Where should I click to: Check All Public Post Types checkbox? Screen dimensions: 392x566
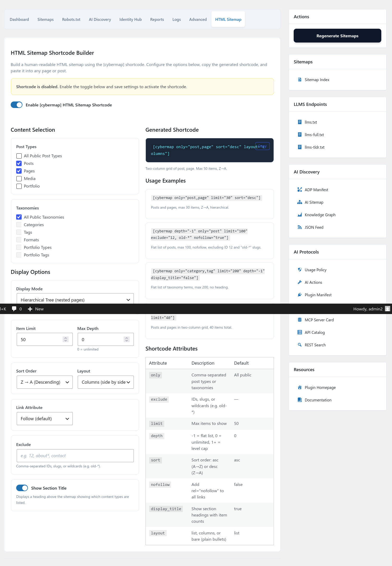tap(19, 156)
